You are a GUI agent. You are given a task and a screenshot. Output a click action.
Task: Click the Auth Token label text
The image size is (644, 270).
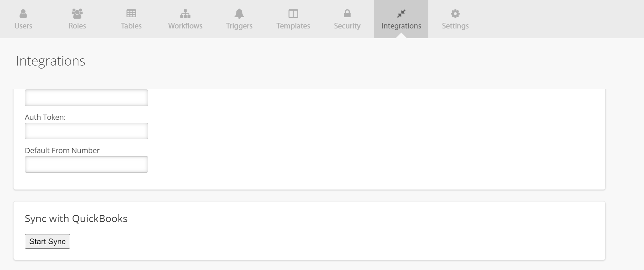point(45,117)
